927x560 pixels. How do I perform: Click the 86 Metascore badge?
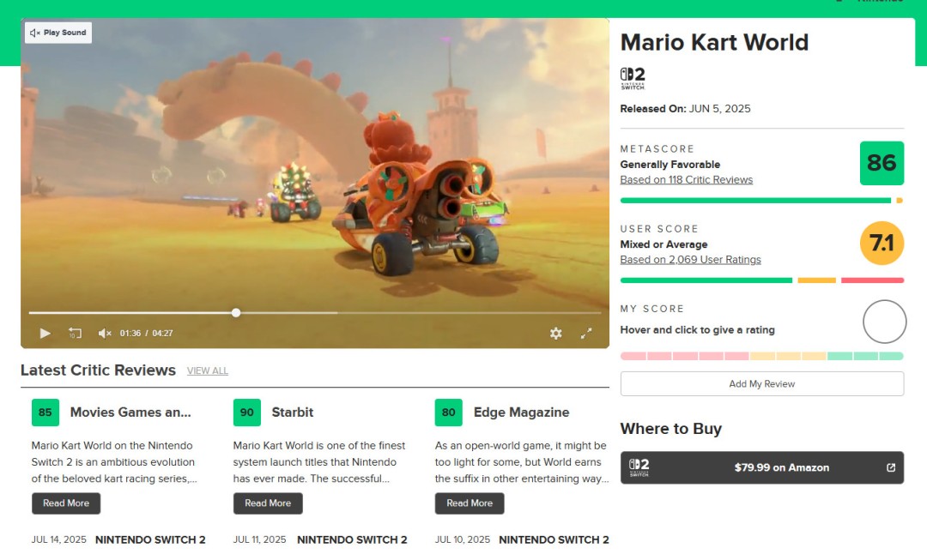pos(882,163)
